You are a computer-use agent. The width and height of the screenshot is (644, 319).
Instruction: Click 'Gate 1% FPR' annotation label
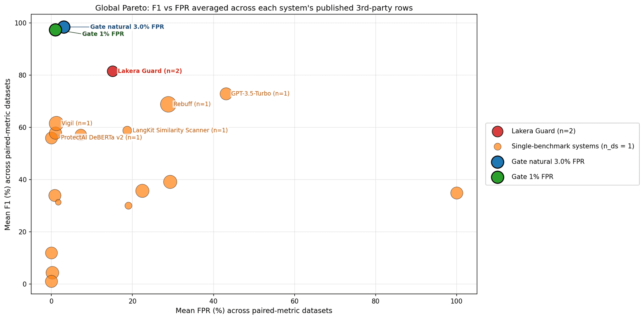(103, 34)
